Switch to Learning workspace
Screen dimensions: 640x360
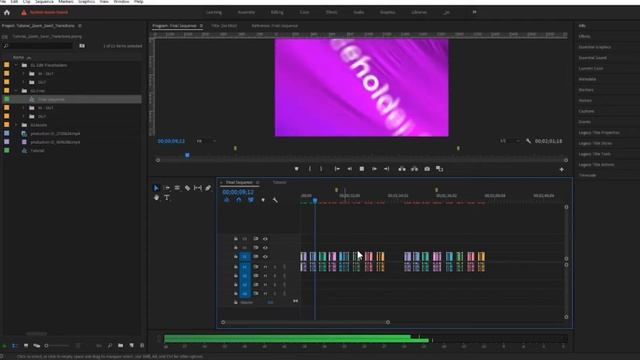tap(214, 12)
